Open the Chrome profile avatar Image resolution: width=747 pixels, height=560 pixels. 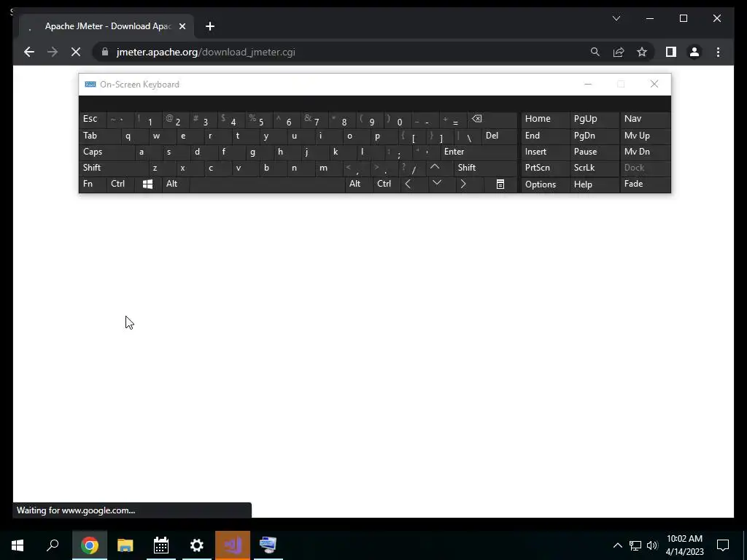point(694,52)
